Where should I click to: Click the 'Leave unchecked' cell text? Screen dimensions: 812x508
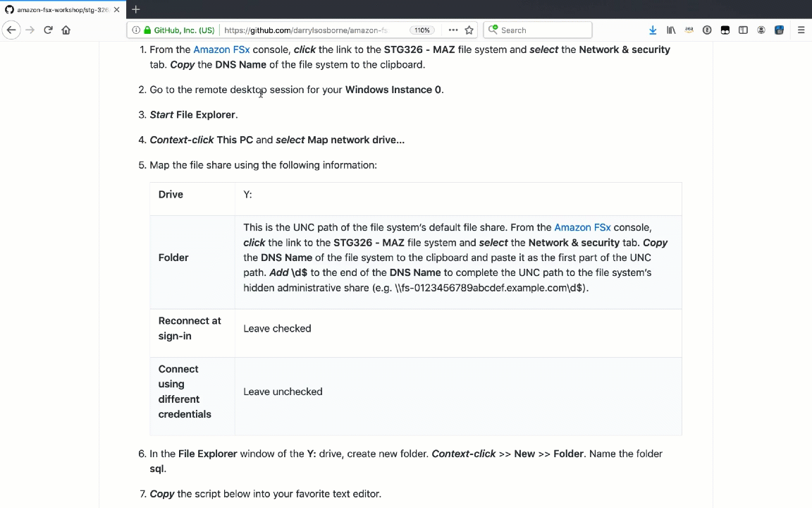[283, 392]
